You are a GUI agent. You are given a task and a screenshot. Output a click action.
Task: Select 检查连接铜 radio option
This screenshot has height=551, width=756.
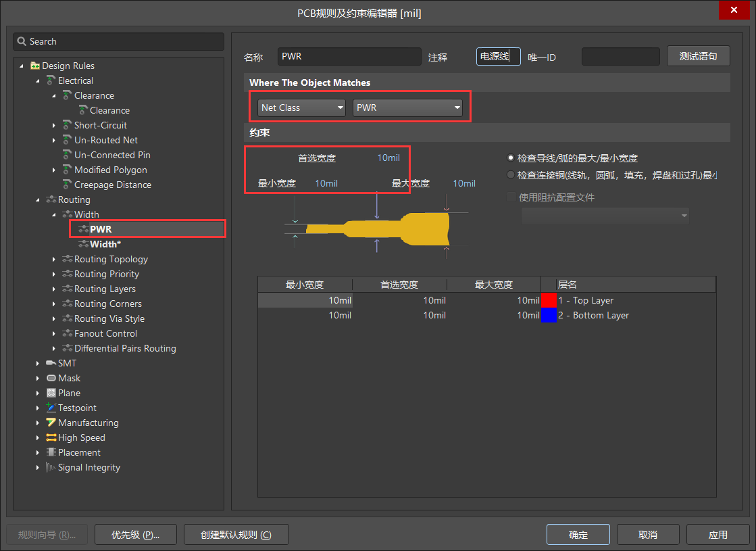pyautogui.click(x=511, y=174)
